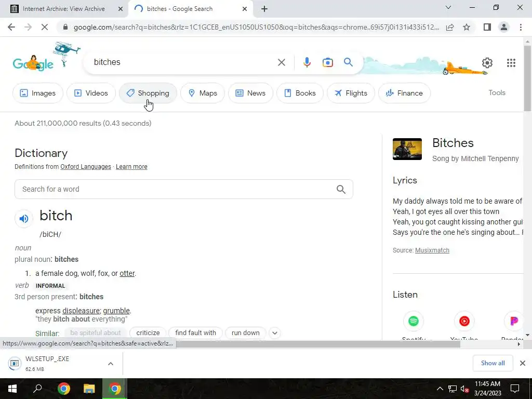Filter results by Finance
The height and width of the screenshot is (399, 532).
(x=404, y=93)
